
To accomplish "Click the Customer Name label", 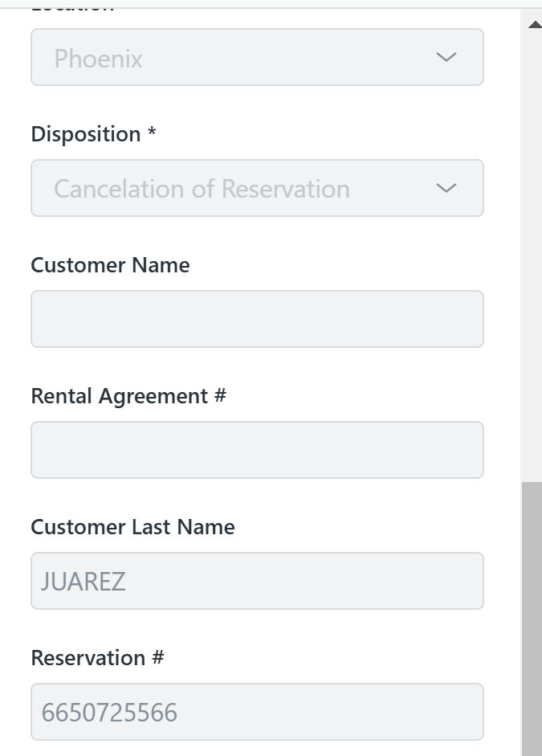I will (x=110, y=265).
